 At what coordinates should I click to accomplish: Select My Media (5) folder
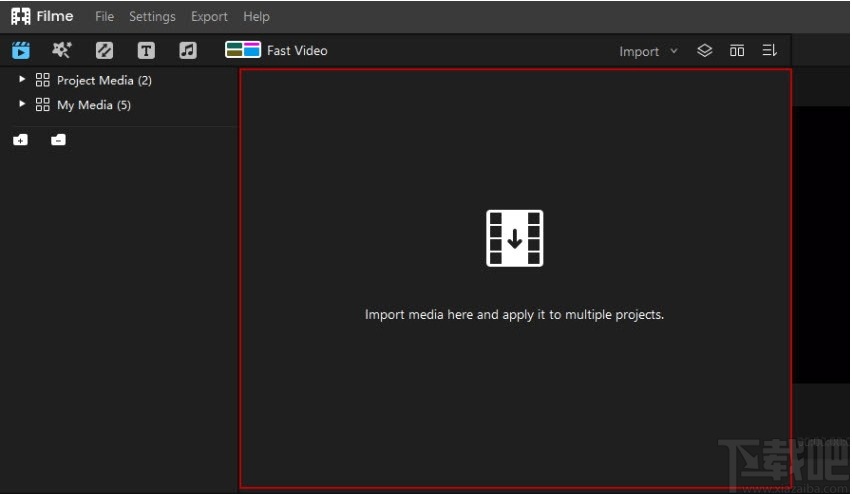(x=94, y=105)
